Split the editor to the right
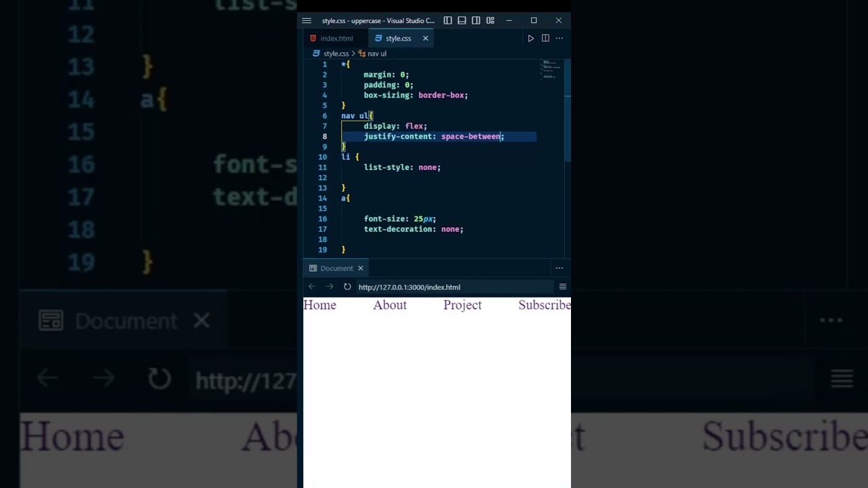The image size is (868, 488). pos(545,39)
